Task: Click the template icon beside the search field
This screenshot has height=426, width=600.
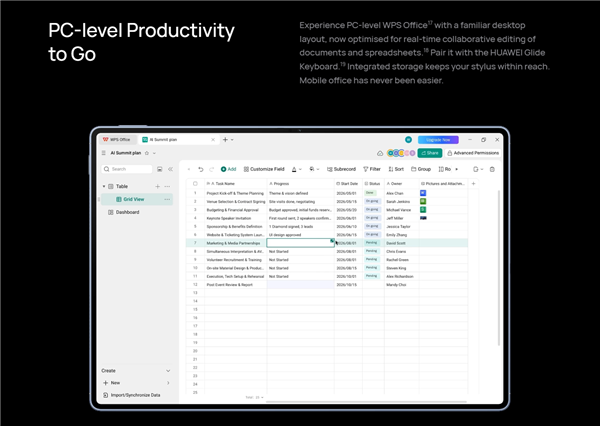Action: [160, 169]
